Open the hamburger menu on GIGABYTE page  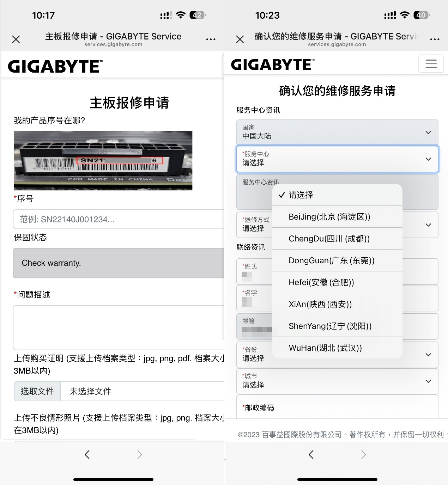(x=431, y=64)
